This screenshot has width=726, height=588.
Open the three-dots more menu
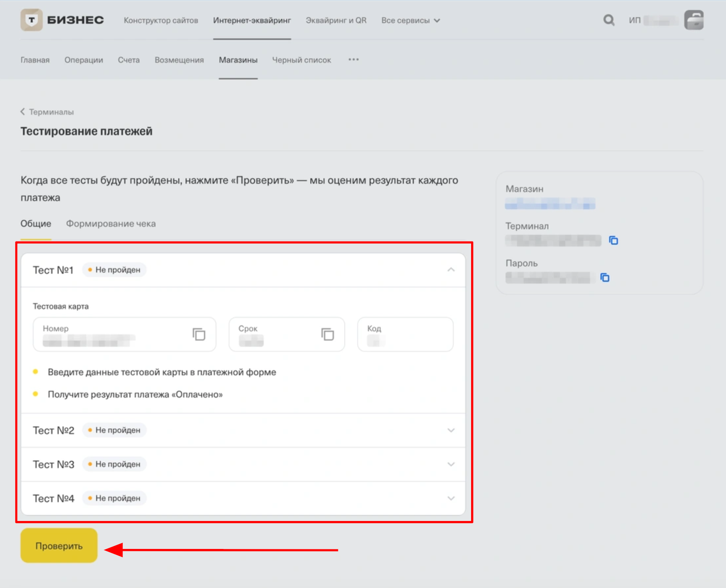coord(353,60)
